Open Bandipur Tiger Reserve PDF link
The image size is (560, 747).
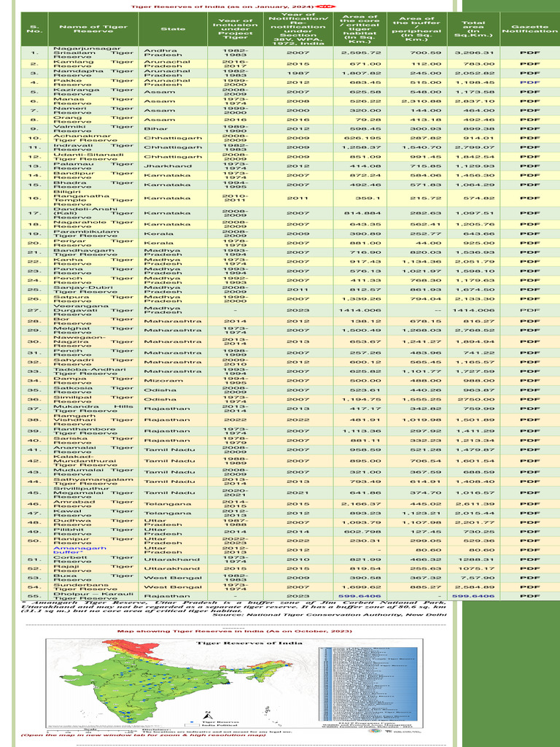pyautogui.click(x=529, y=175)
